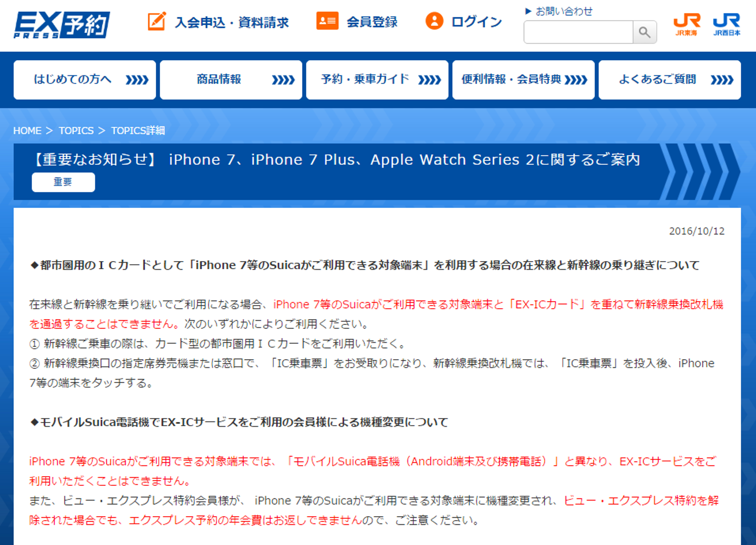The image size is (756, 545).
Task: Click the 重要 tag label
Action: pyautogui.click(x=63, y=182)
